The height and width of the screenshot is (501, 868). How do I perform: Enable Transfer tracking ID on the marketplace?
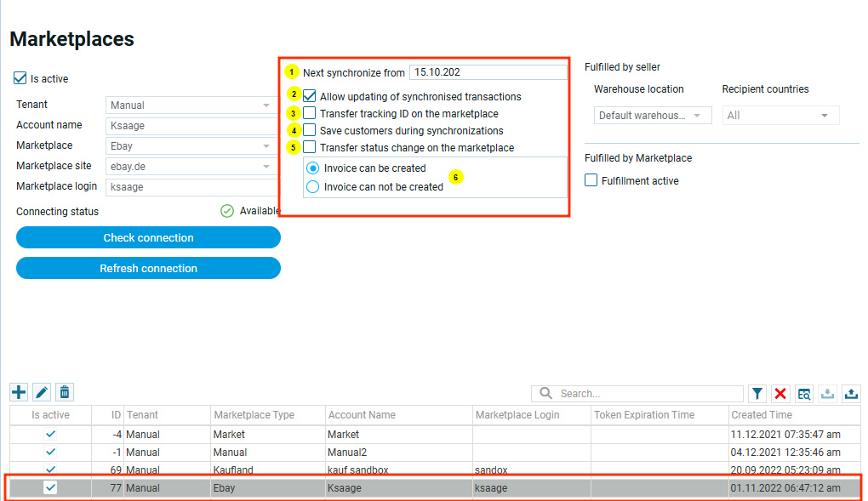310,113
